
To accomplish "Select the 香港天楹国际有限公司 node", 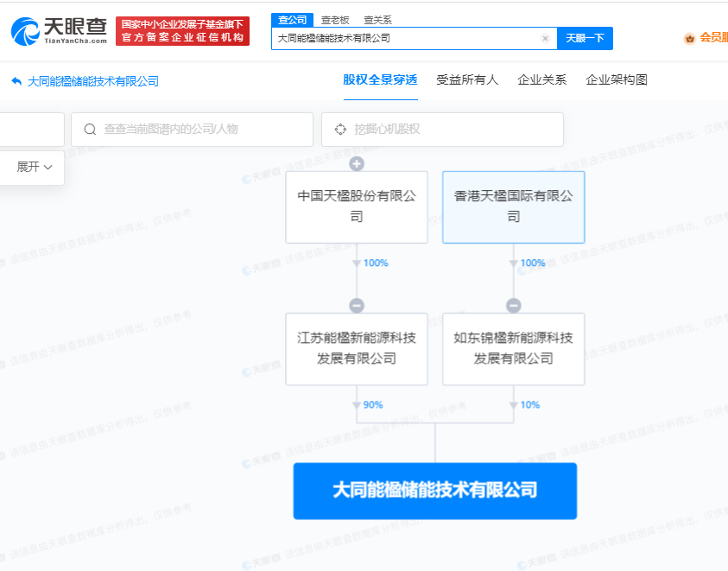I will pyautogui.click(x=514, y=206).
